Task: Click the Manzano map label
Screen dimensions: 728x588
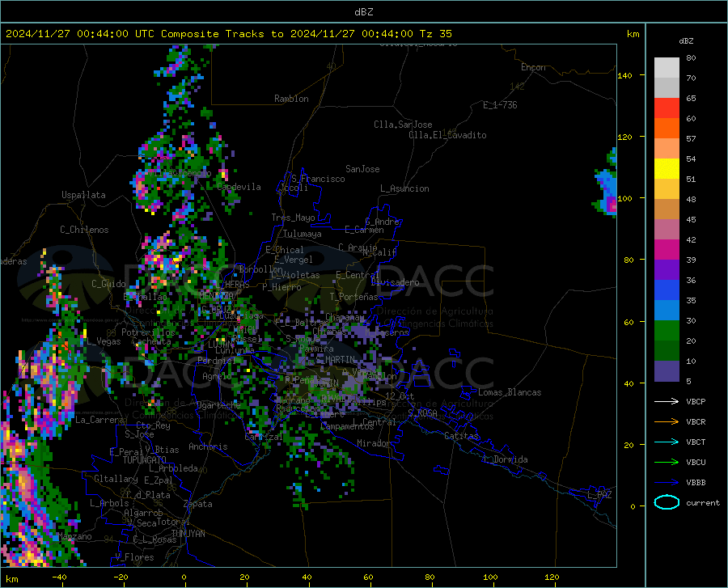Action: click(74, 536)
